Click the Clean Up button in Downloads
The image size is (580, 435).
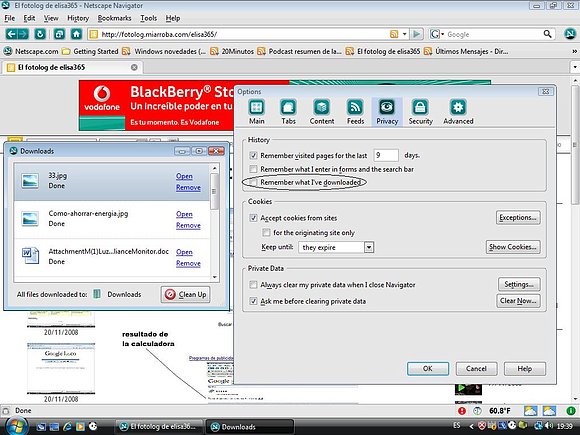186,294
